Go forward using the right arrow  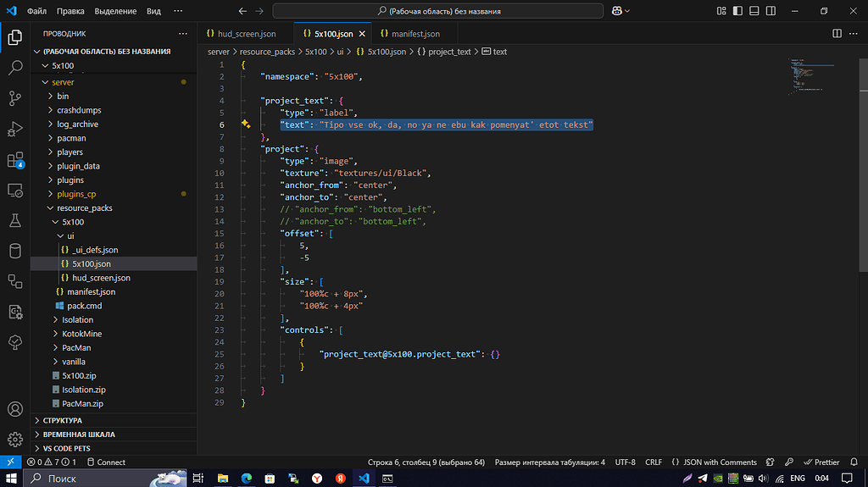259,11
